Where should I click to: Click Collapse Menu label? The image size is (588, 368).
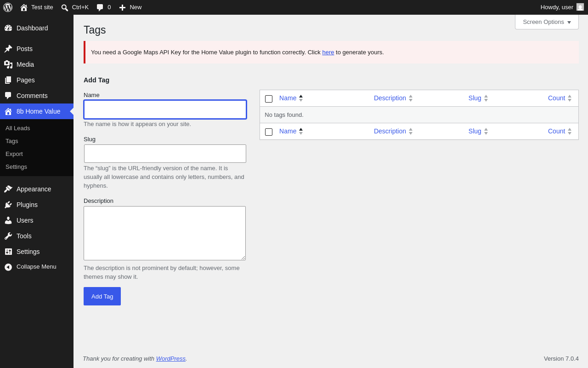[x=36, y=267]
